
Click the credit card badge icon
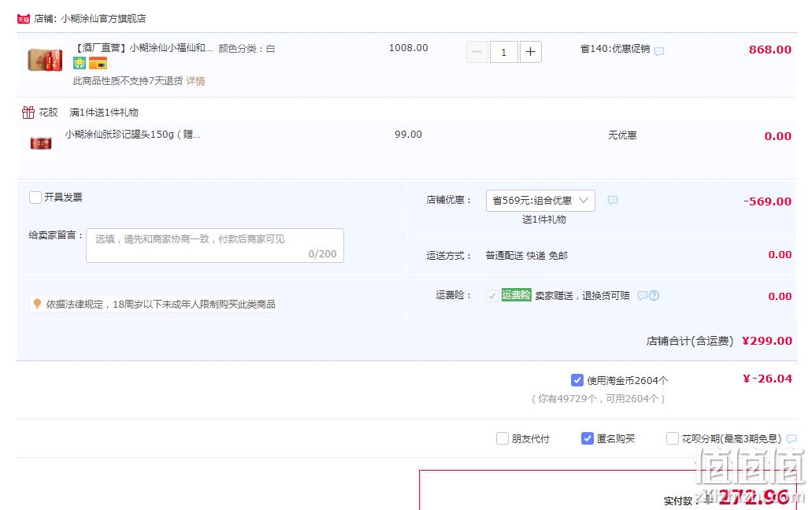click(98, 64)
